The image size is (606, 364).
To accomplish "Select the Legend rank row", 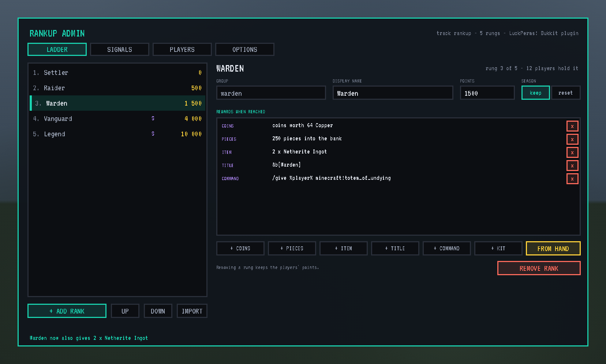I will (x=117, y=134).
